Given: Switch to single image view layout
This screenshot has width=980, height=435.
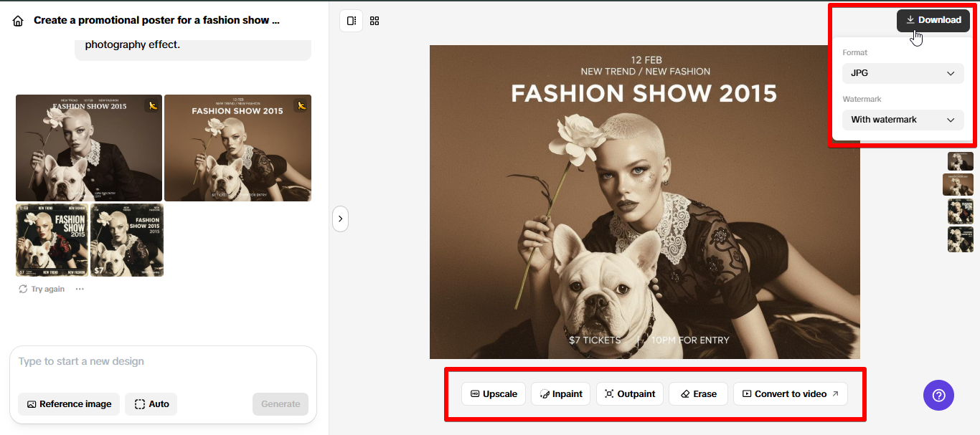Looking at the screenshot, I should click(352, 21).
